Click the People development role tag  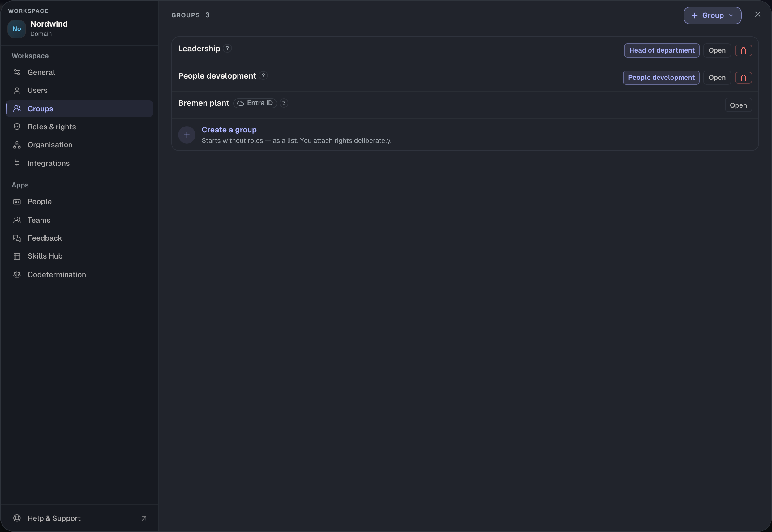tap(661, 78)
